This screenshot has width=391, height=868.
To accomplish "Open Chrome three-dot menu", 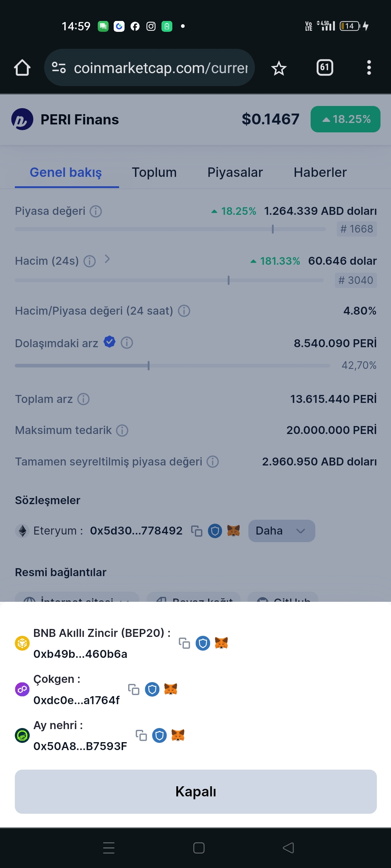I will pos(369,68).
